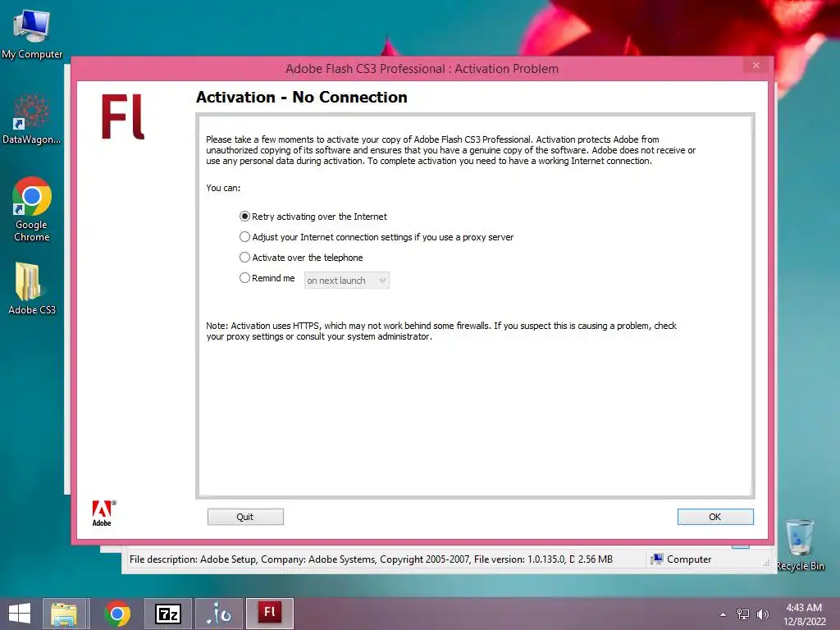
Task: Click the 2.56 MB file size text
Action: pyautogui.click(x=596, y=559)
